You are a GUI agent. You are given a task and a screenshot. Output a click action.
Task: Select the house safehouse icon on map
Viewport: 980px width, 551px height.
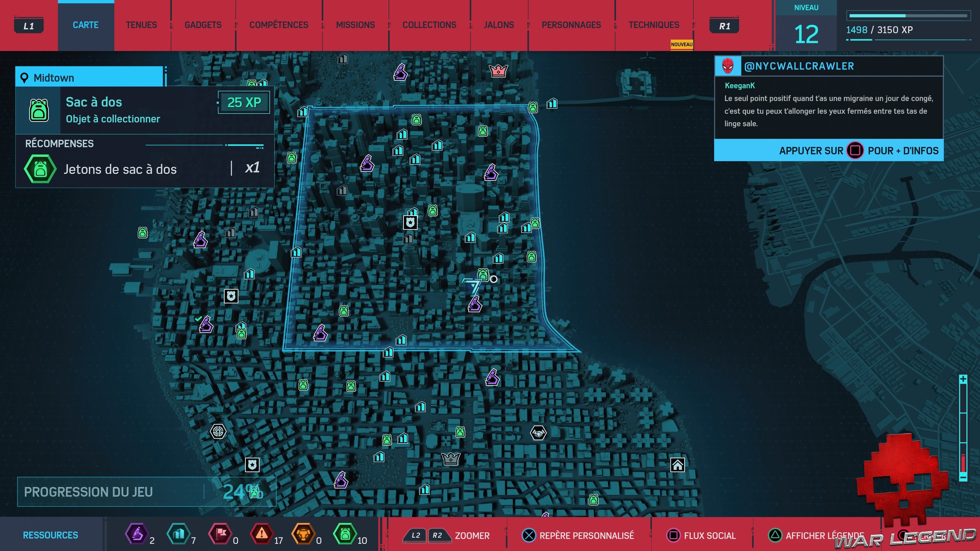(x=677, y=465)
